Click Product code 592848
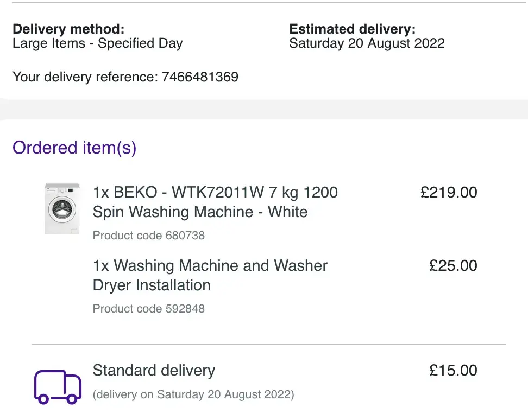 pos(148,309)
